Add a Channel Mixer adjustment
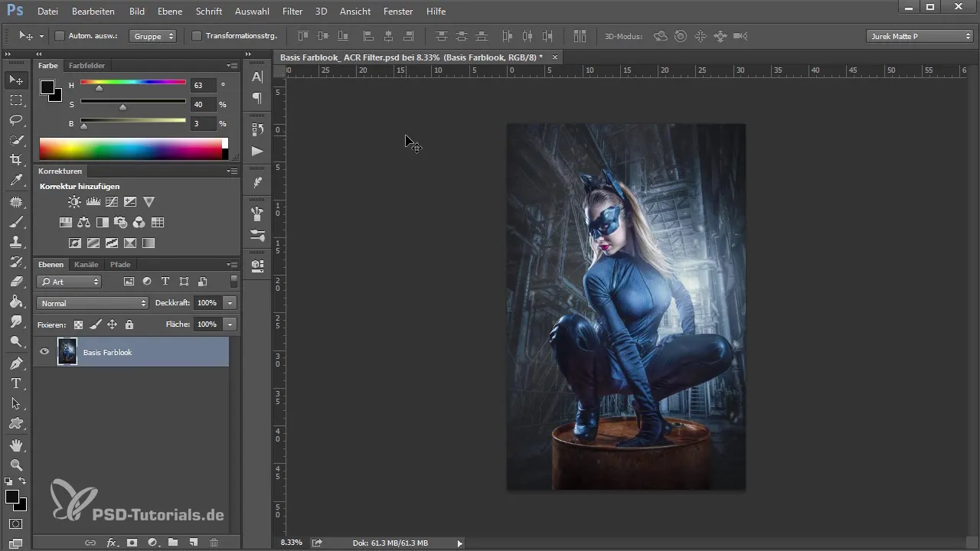980x551 pixels. 139,223
